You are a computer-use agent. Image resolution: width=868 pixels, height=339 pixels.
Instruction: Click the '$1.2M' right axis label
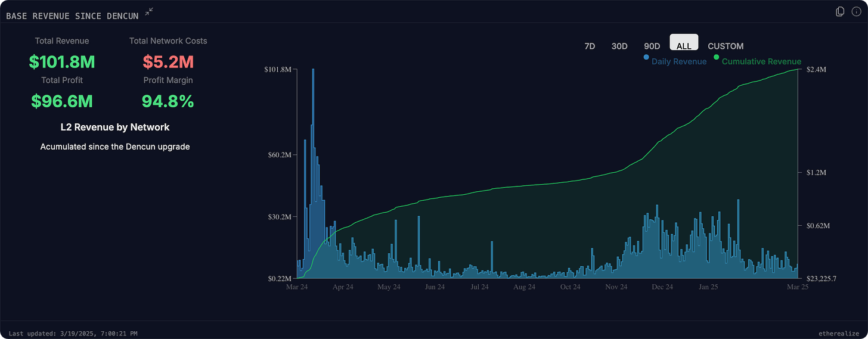[816, 172]
